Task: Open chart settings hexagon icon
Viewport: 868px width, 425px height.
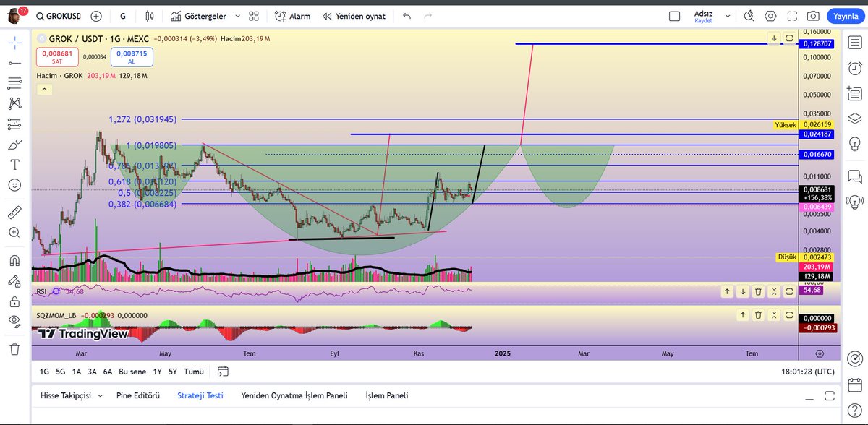Action: tap(771, 16)
